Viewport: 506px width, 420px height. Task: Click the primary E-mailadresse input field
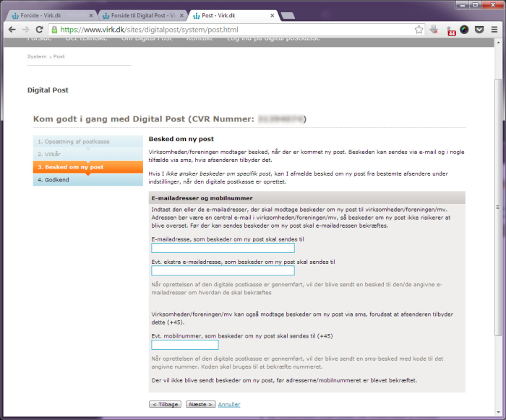click(x=223, y=248)
